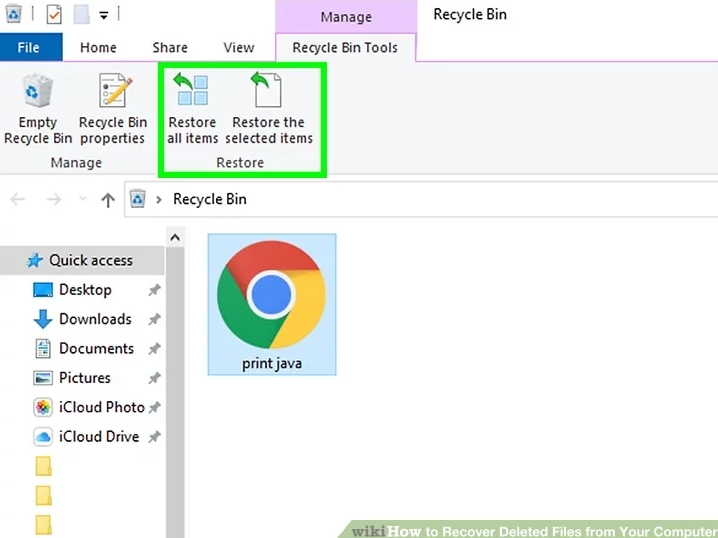This screenshot has width=718, height=538.
Task: Click Recycle Bin in the address bar
Action: pyautogui.click(x=209, y=199)
